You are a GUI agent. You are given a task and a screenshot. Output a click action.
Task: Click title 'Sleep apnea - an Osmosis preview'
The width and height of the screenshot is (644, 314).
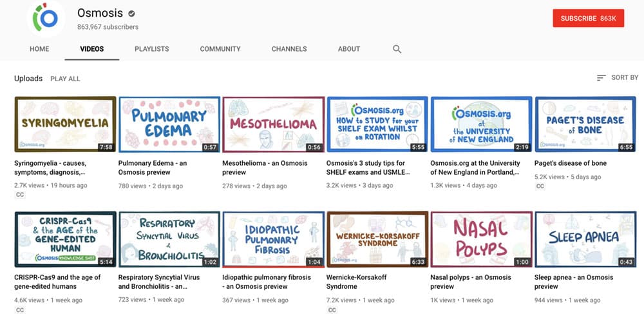574,282
